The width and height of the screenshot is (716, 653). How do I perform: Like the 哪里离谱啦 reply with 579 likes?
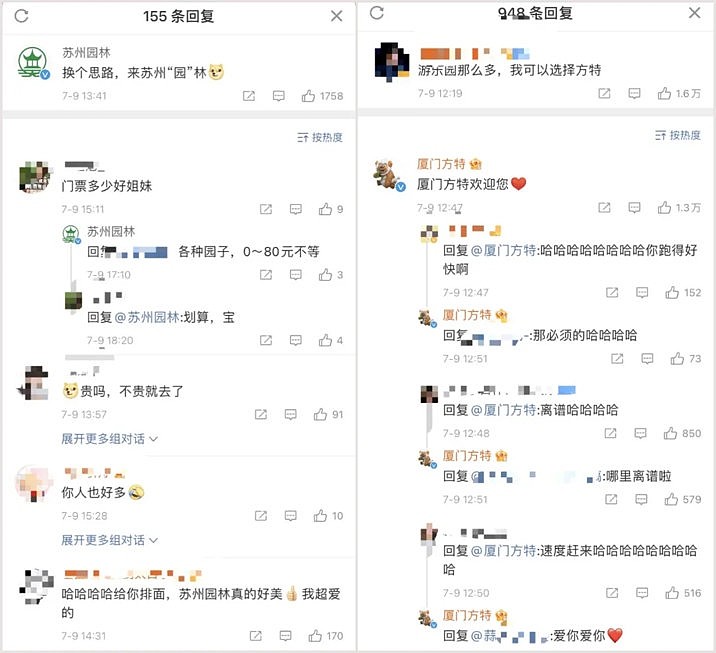(x=671, y=499)
